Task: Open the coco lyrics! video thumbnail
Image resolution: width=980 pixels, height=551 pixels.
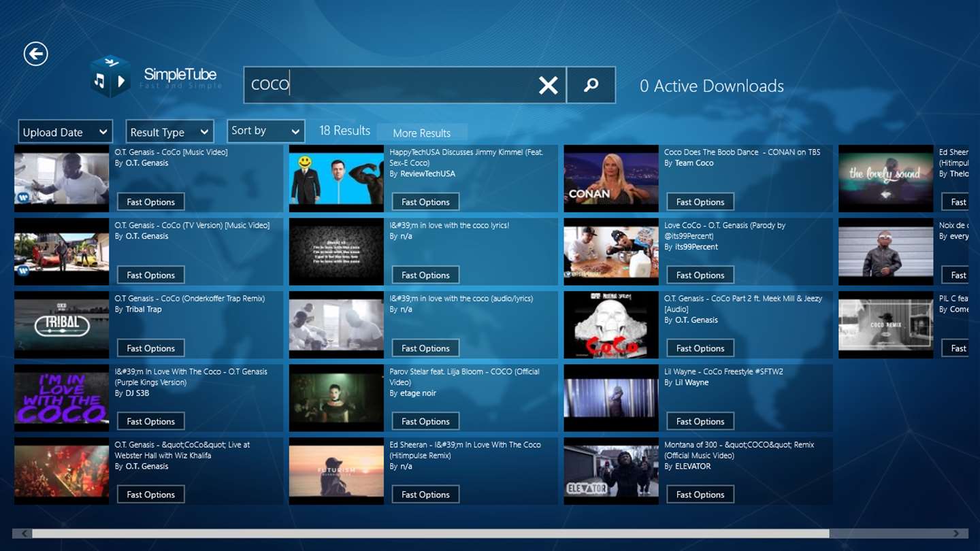Action: (336, 252)
